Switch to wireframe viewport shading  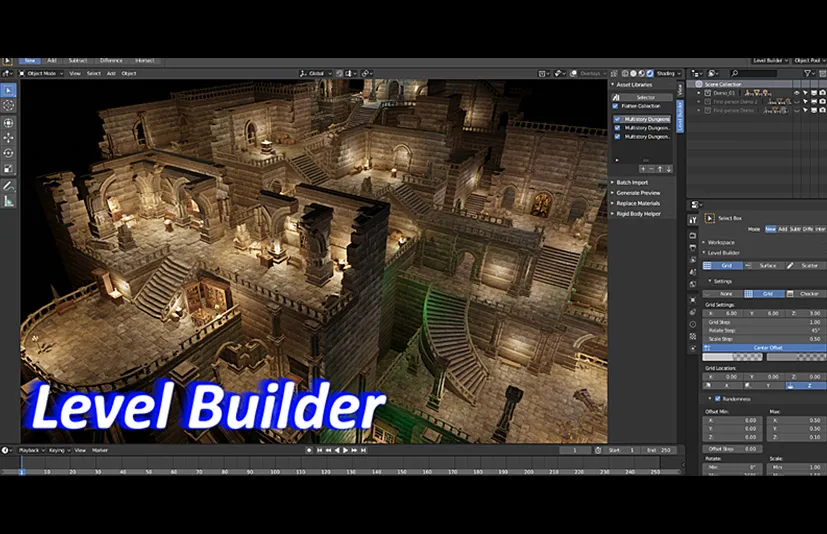[x=625, y=73]
